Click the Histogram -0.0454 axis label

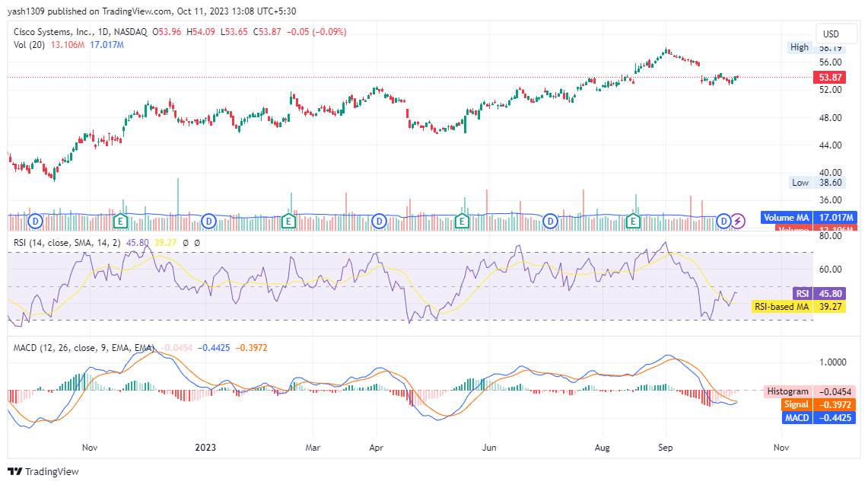[x=809, y=391]
